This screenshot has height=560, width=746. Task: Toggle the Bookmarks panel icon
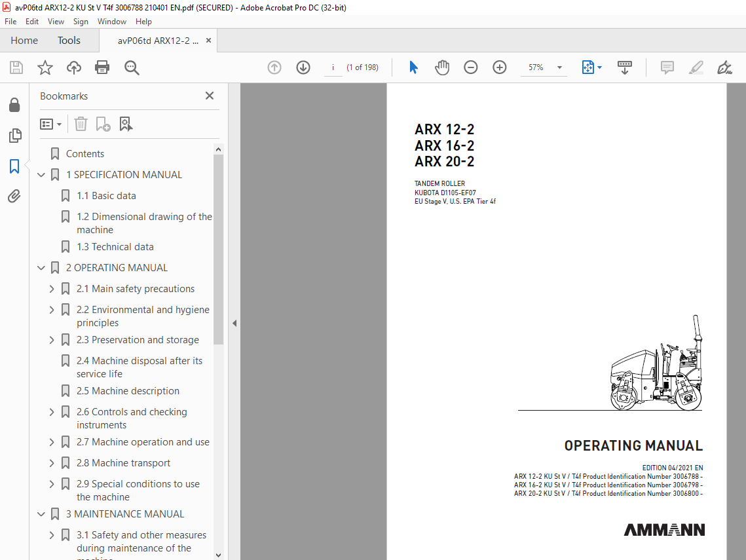point(15,166)
